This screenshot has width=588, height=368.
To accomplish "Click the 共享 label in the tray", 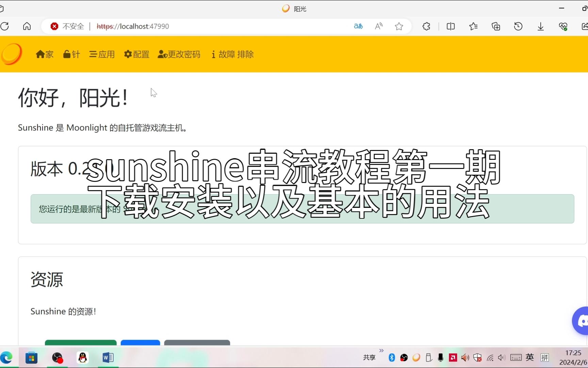I will tap(369, 357).
